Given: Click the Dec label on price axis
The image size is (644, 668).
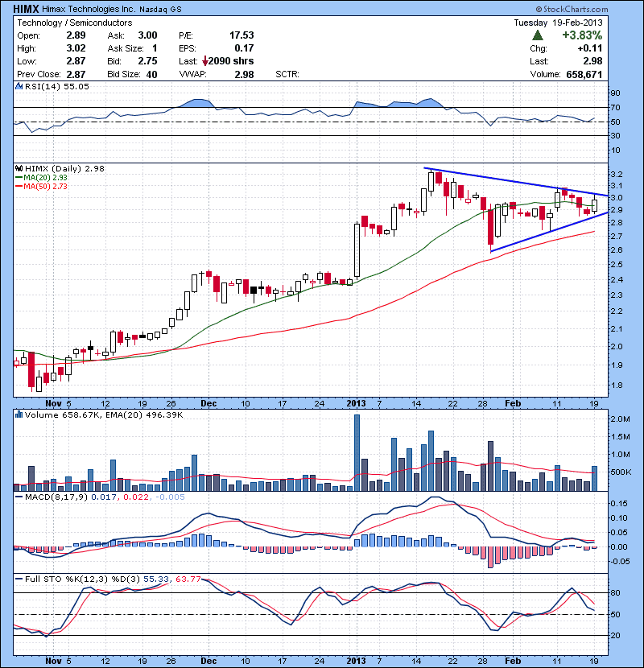Looking at the screenshot, I should pyautogui.click(x=208, y=403).
